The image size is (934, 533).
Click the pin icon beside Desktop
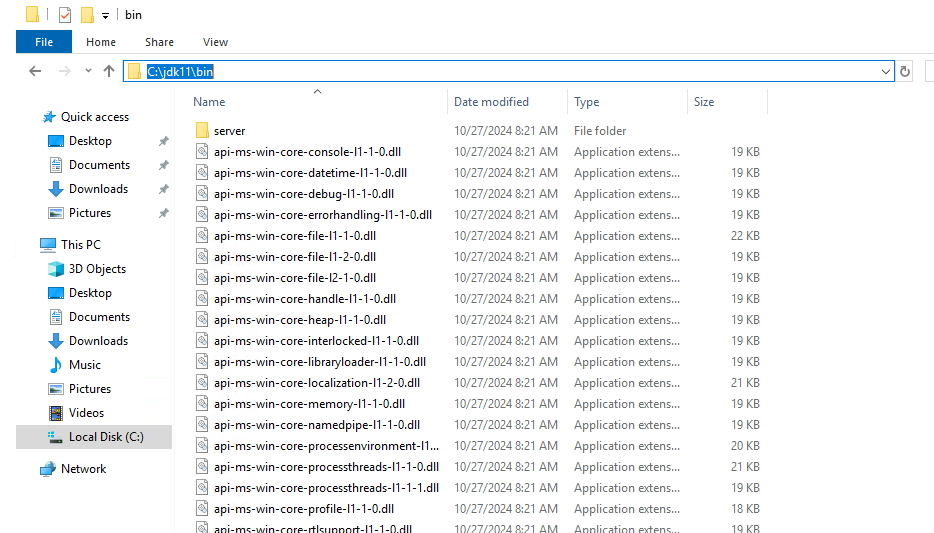click(x=163, y=141)
